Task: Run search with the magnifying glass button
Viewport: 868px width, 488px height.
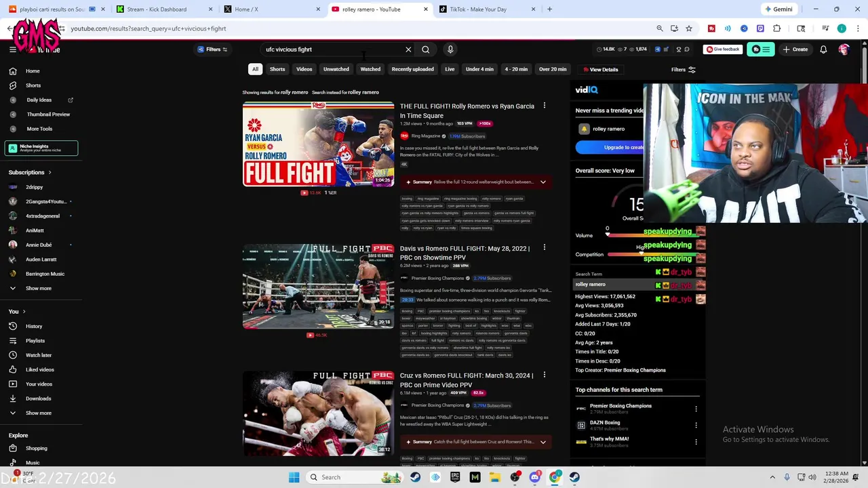Action: [426, 49]
